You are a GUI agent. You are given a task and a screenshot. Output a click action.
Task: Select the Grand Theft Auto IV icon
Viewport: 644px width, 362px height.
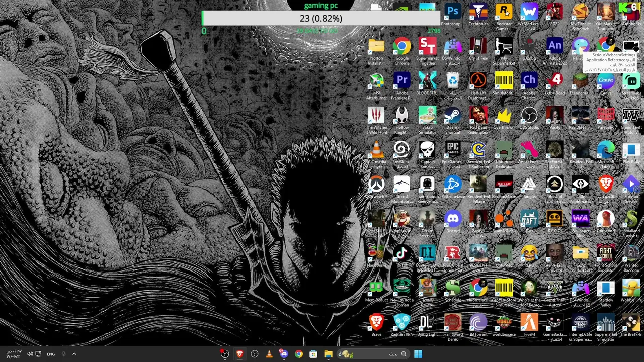(x=631, y=121)
